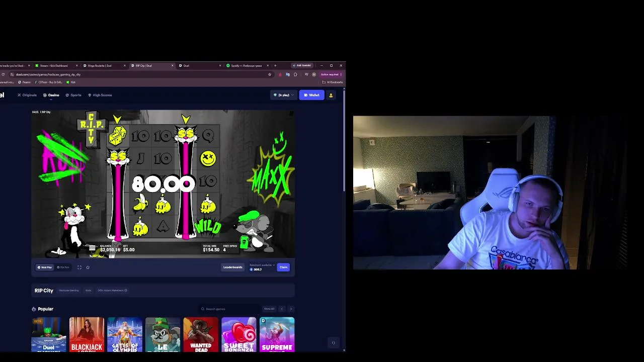The width and height of the screenshot is (644, 362).
Task: Claim the available rakeback
Action: point(283,267)
